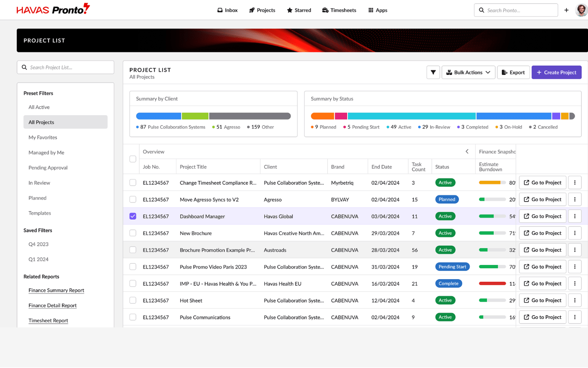Screen dimensions: 588x368
Task: Click the blue Pulse Collaboration Systems client bar segment
Action: pos(158,116)
